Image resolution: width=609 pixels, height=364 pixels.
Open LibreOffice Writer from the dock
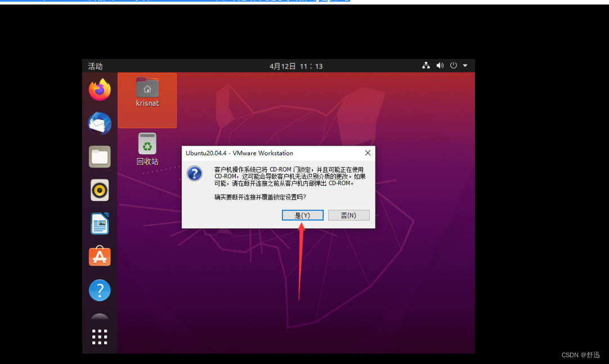coord(100,223)
